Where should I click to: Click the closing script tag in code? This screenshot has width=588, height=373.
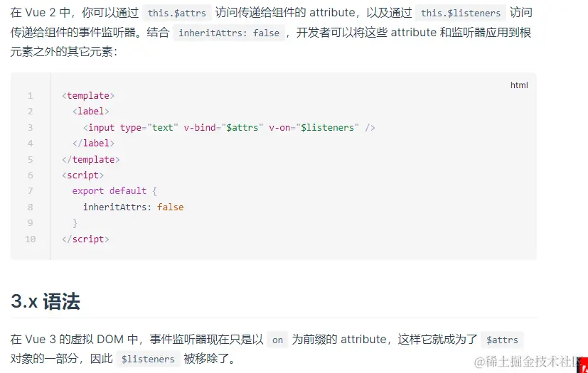(x=85, y=239)
